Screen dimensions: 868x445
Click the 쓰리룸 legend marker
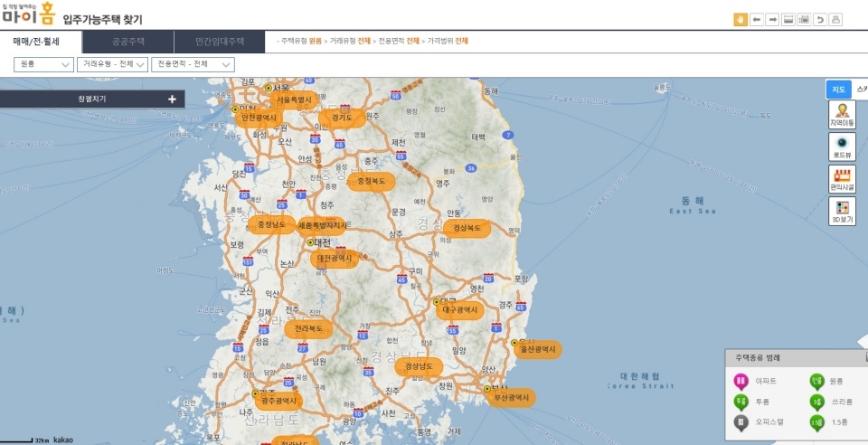click(x=816, y=402)
